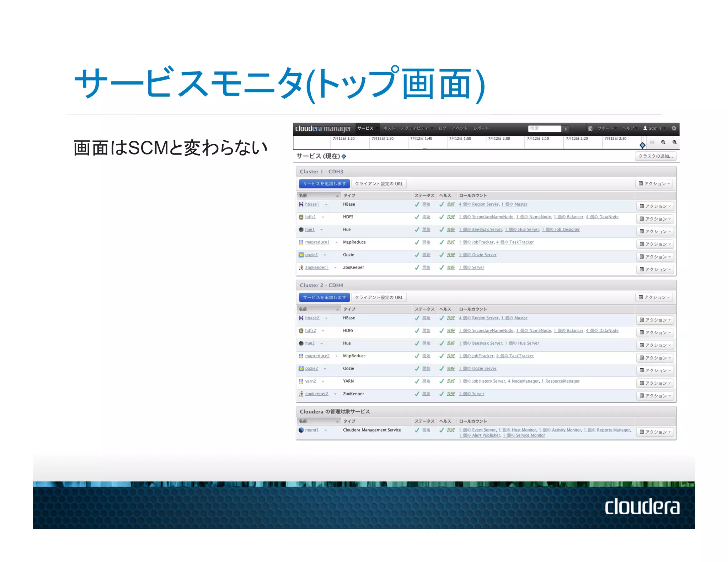
Task: Click the hue1 Hue service icon
Action: 301,229
